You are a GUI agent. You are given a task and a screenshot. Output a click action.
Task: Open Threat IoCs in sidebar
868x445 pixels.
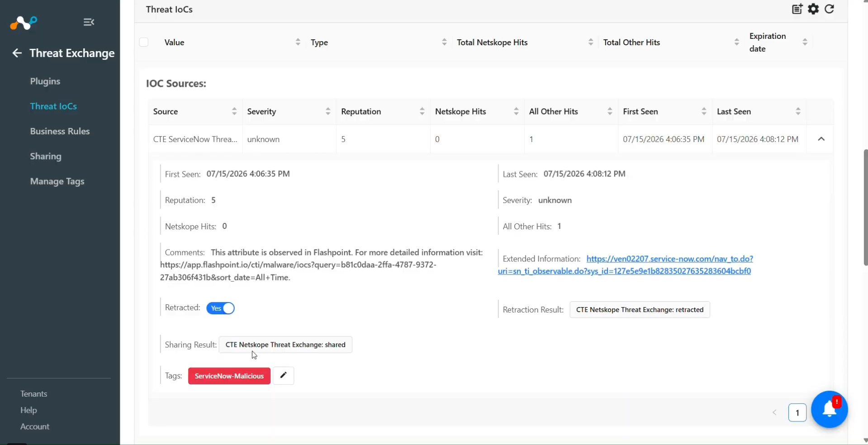click(53, 106)
